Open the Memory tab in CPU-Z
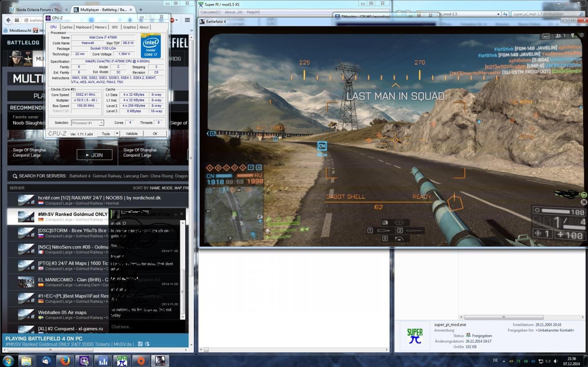Image resolution: width=588 pixels, height=367 pixels. tap(100, 27)
